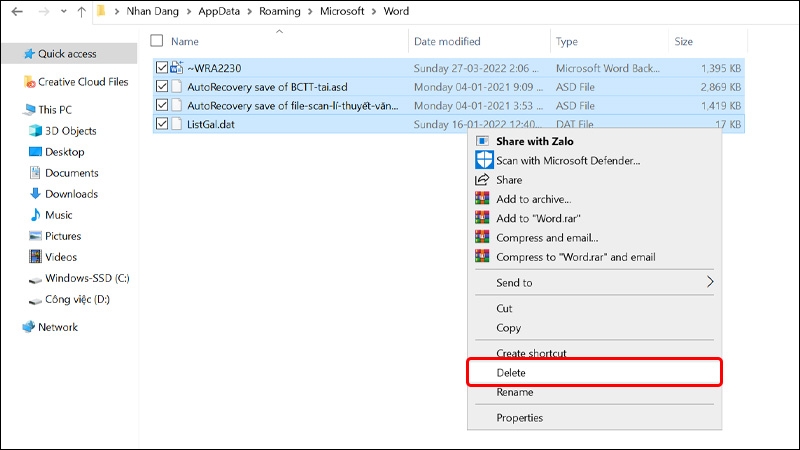The image size is (800, 450).
Task: Click the ListGal.dat file icon
Action: pos(177,124)
